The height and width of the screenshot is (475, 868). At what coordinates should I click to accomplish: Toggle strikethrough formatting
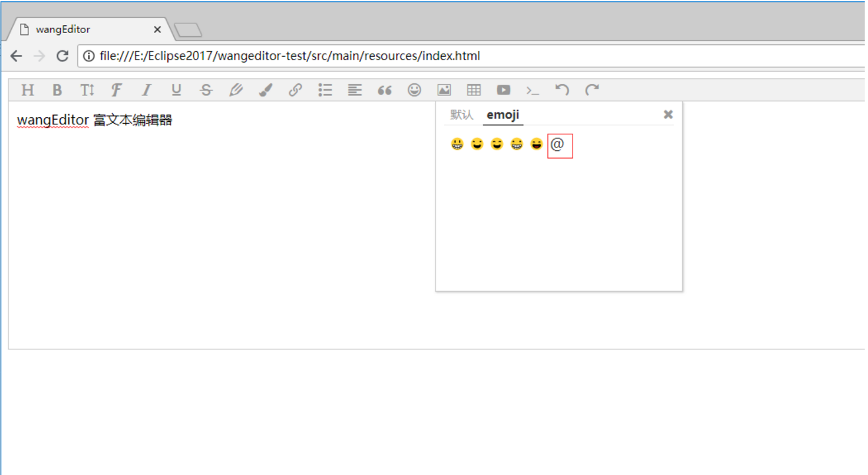tap(206, 90)
